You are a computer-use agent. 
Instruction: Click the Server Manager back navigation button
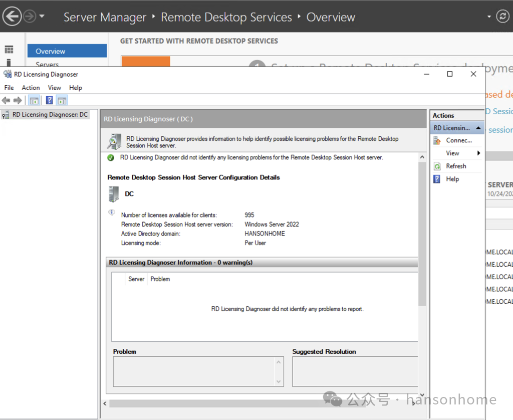12,17
